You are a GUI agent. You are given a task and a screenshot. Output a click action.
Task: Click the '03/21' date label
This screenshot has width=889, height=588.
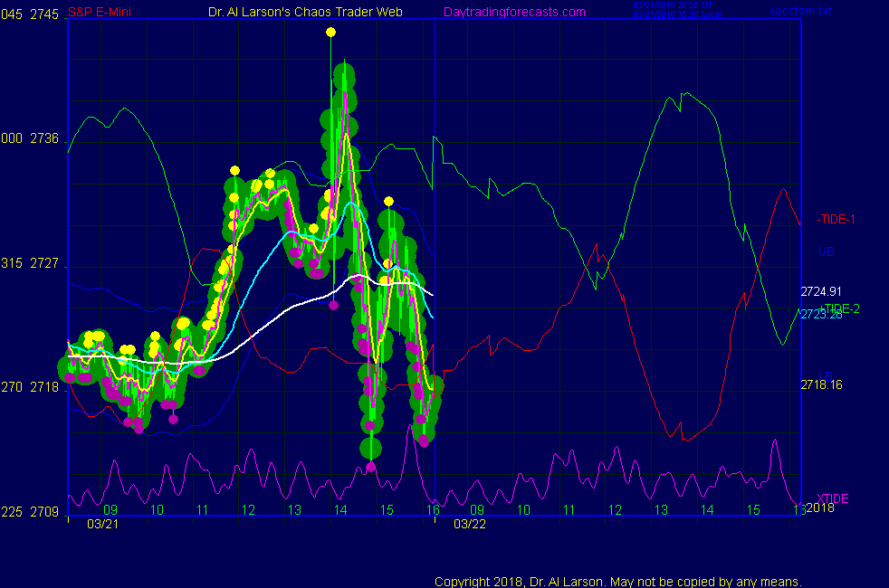[x=102, y=524]
